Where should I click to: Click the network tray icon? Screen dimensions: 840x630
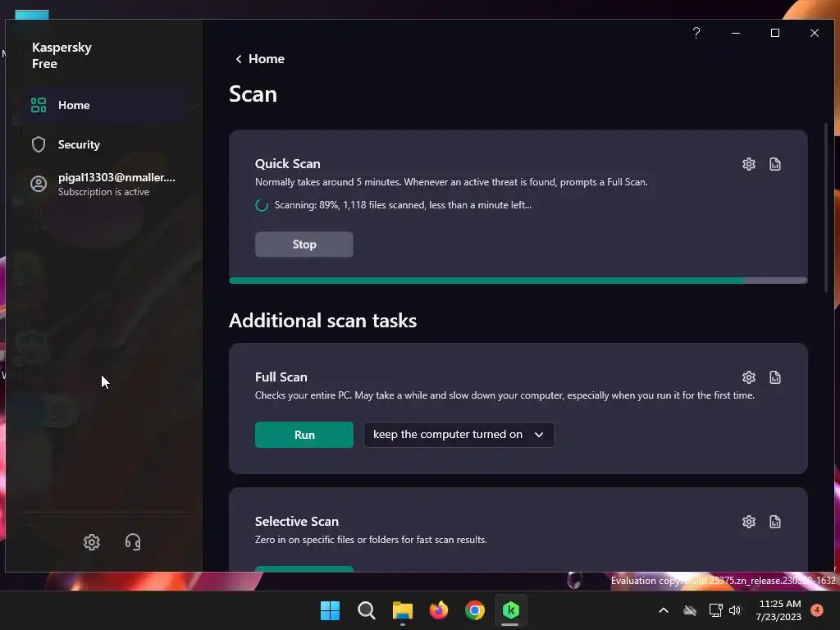[715, 610]
